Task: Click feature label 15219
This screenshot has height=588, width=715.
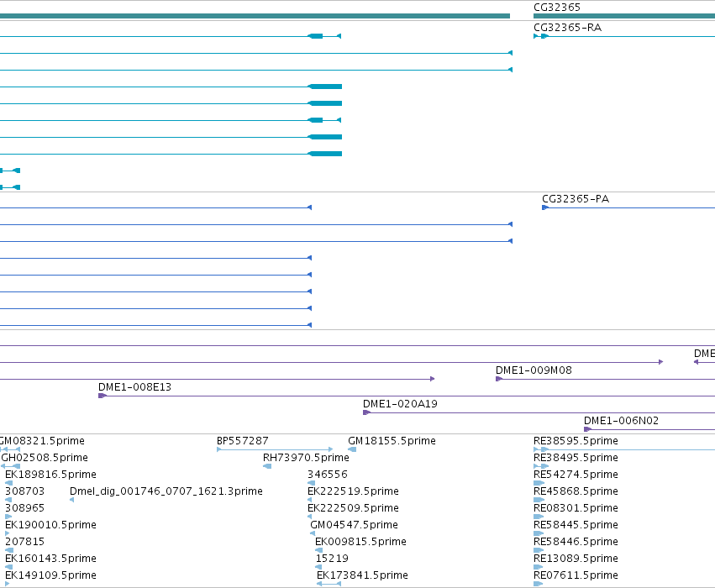Action: [x=332, y=559]
